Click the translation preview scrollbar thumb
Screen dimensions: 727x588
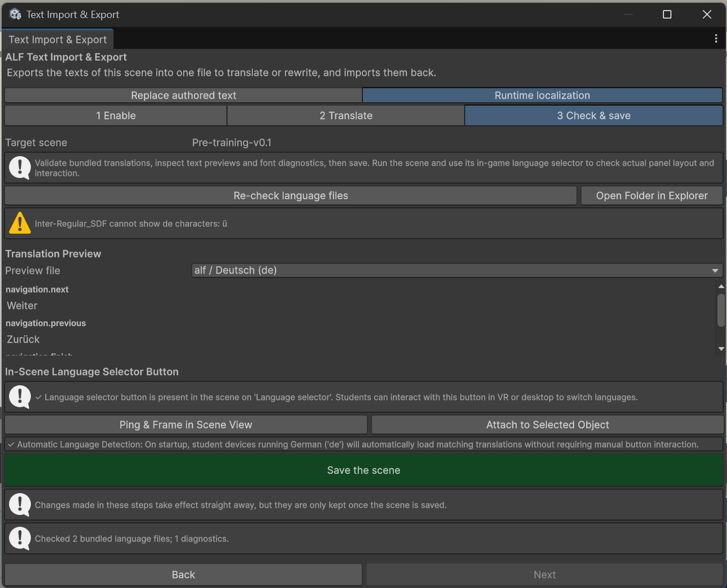pyautogui.click(x=721, y=310)
